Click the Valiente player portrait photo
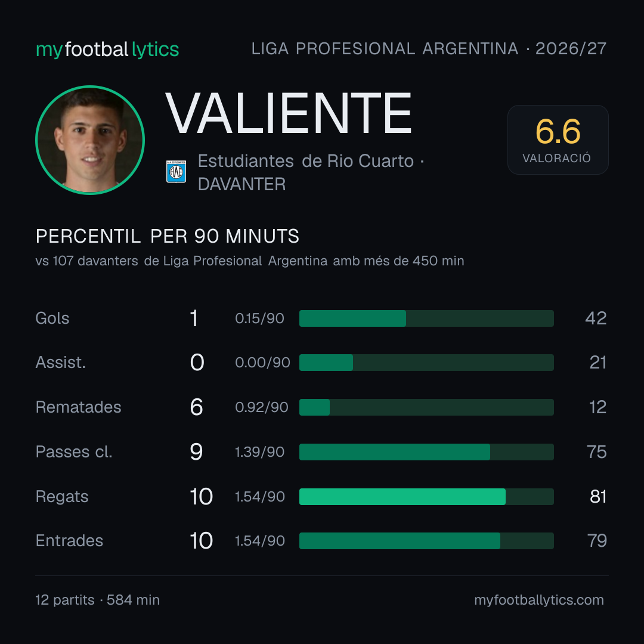Viewport: 644px width, 644px height. 90,140
